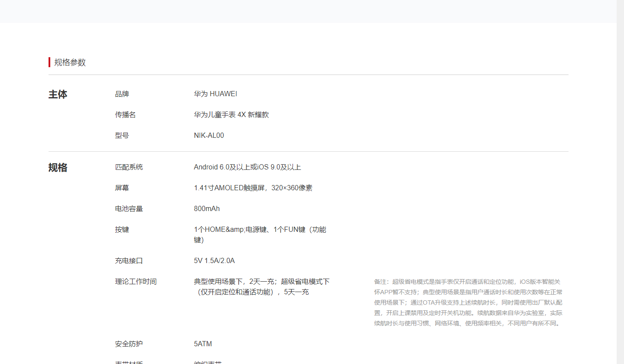This screenshot has width=624, height=364.
Task: Click the Android 6.0及以上或iOS 9.0及以上 value
Action: tap(247, 167)
